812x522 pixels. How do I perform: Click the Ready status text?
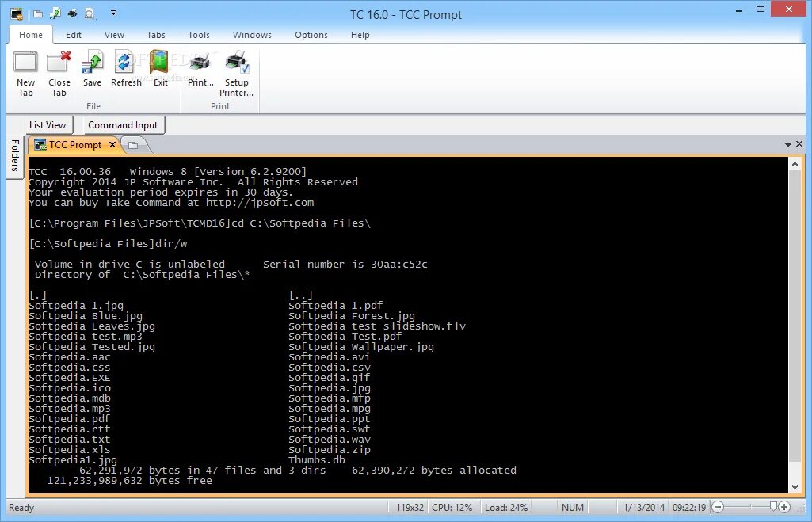pyautogui.click(x=21, y=508)
